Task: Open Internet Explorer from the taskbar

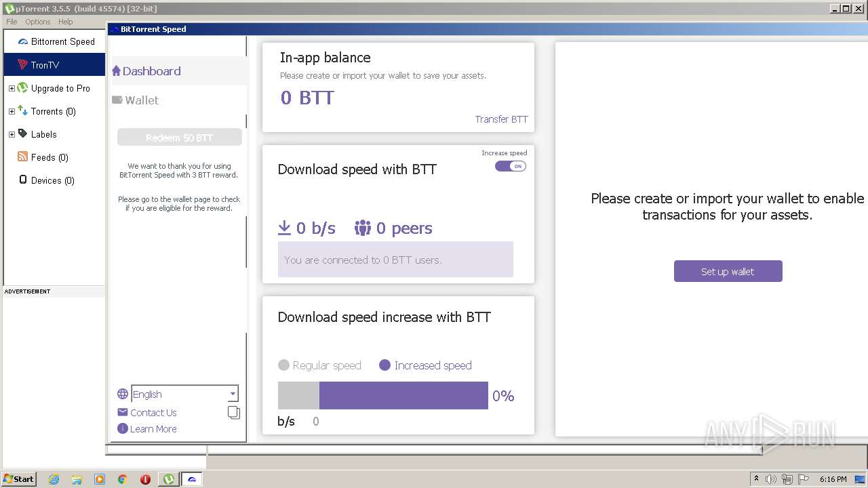Action: click(54, 479)
